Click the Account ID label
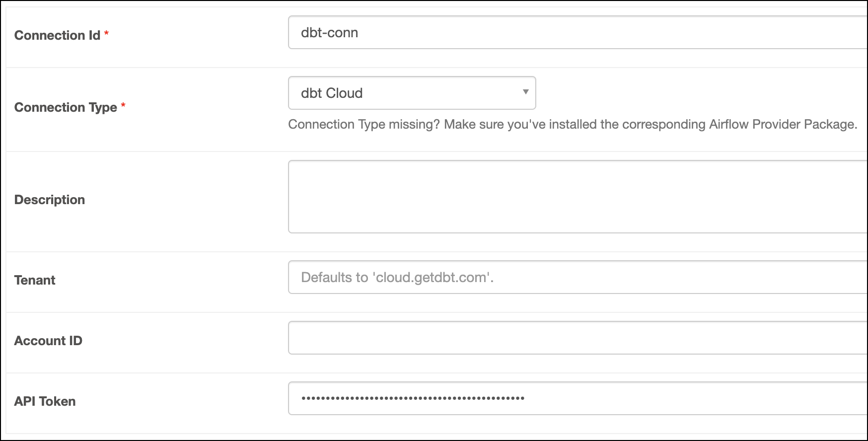This screenshot has width=868, height=441. pos(48,341)
